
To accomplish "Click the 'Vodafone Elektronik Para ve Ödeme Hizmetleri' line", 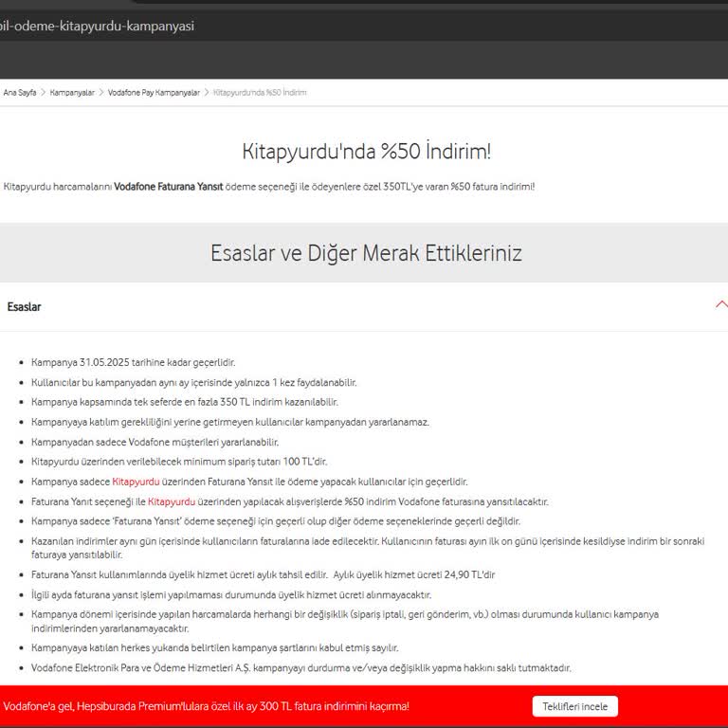I will (x=300, y=667).
